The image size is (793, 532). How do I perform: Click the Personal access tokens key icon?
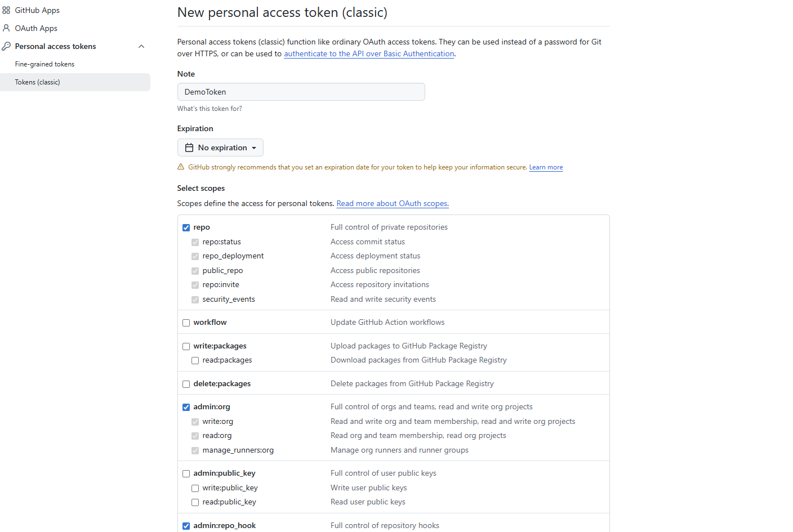point(6,46)
